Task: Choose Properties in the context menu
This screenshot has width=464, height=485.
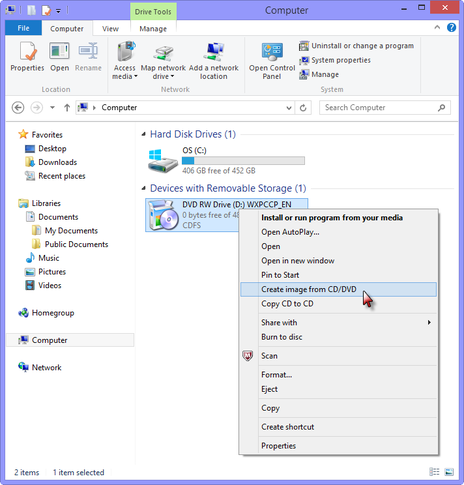Action: point(338,446)
